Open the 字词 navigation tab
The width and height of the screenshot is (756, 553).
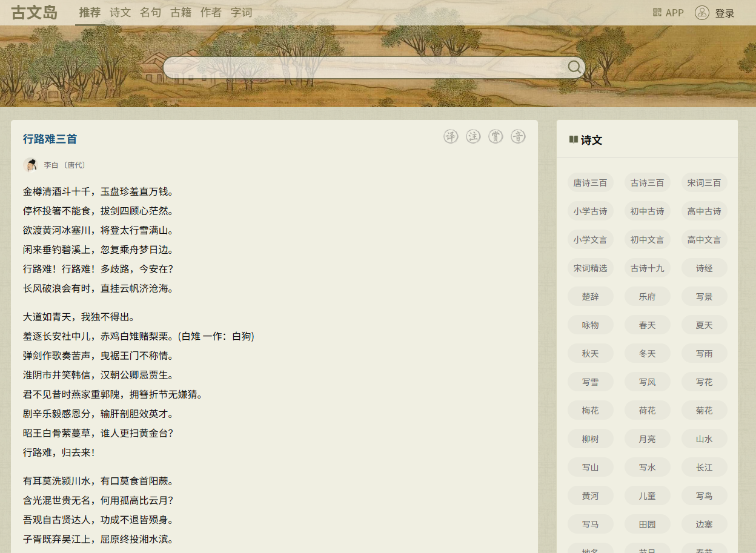[241, 13]
